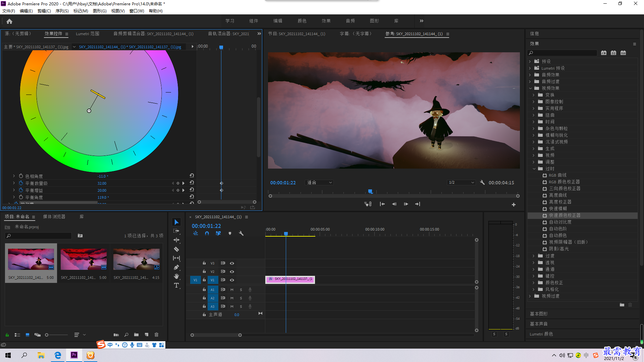Toggle linked selection in timeline
The height and width of the screenshot is (362, 644).
coord(218,233)
